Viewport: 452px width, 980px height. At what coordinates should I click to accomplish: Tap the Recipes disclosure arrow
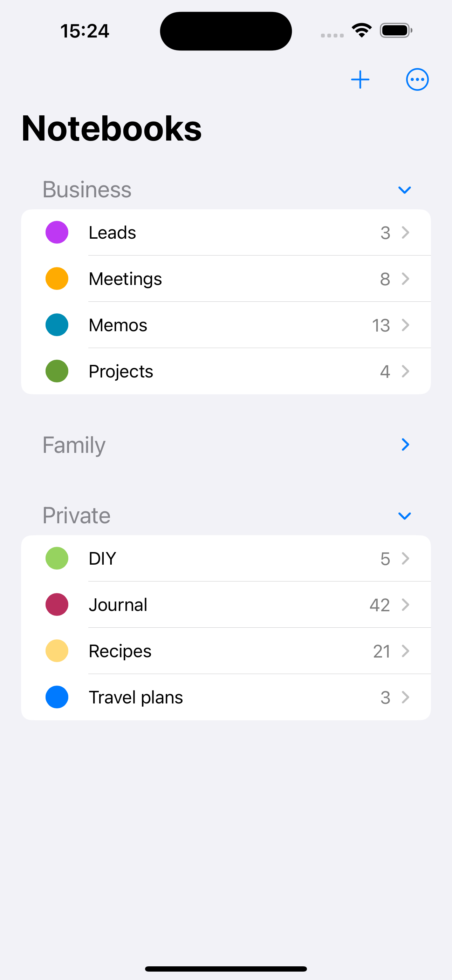(x=406, y=651)
